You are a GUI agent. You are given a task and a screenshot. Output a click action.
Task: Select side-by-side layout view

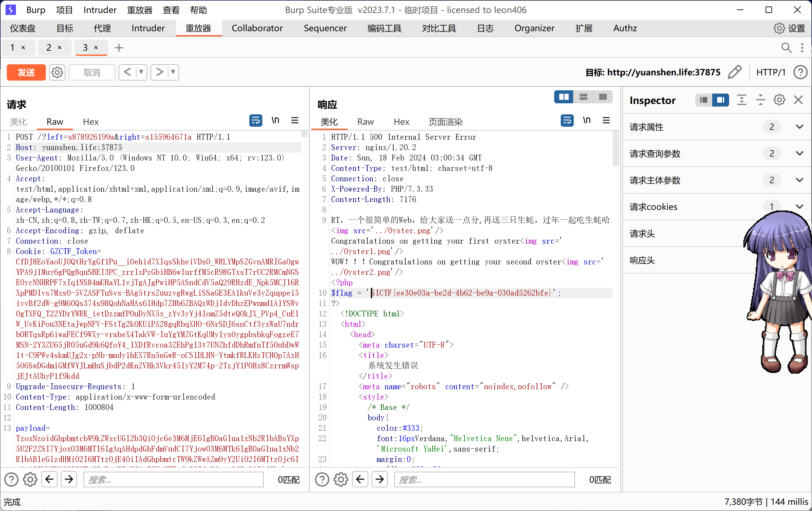pyautogui.click(x=564, y=97)
